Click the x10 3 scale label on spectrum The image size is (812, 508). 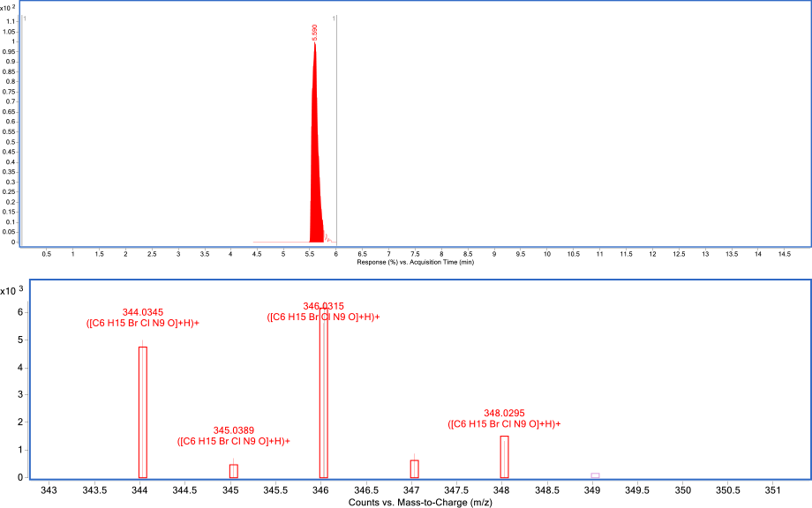11,289
